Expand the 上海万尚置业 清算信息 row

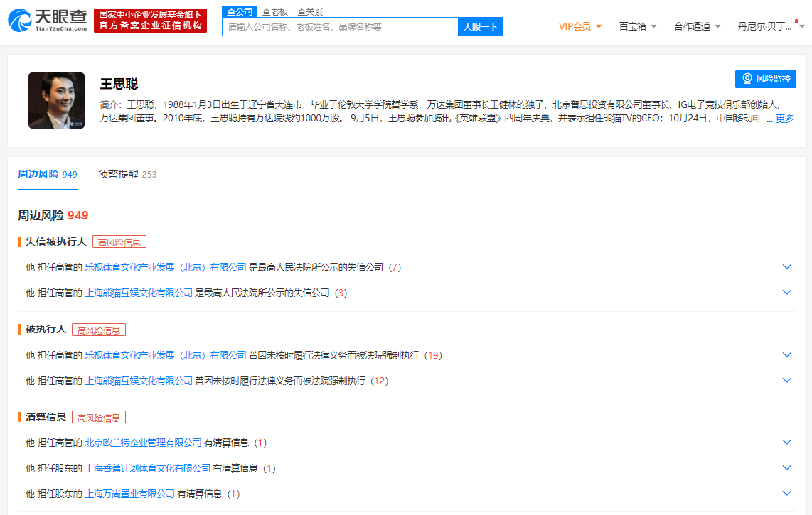[407, 494]
